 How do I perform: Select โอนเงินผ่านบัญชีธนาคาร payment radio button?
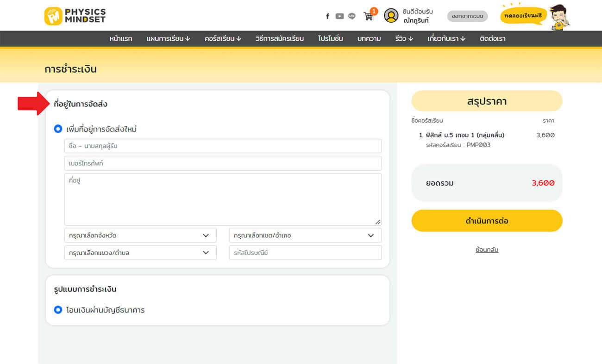coord(58,310)
